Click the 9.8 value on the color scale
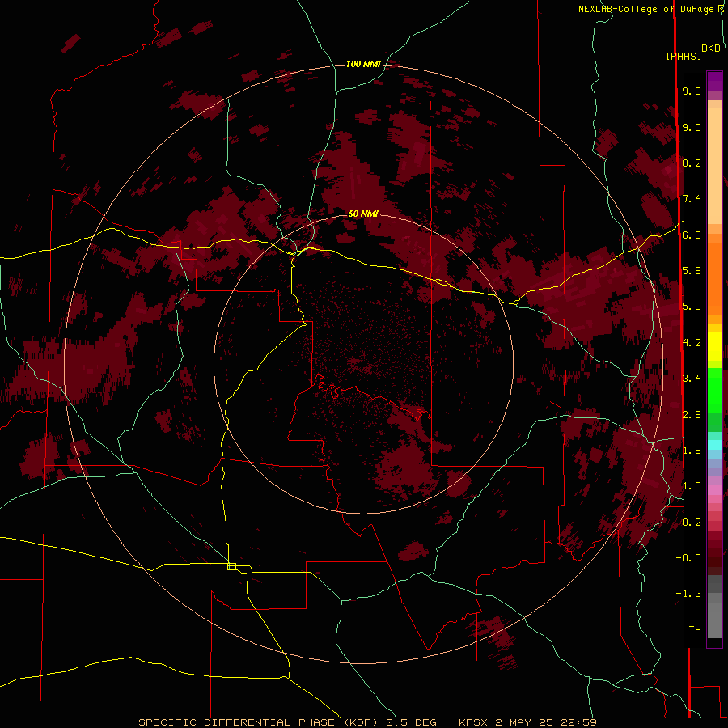Screen dimensions: 728x728 pyautogui.click(x=692, y=91)
